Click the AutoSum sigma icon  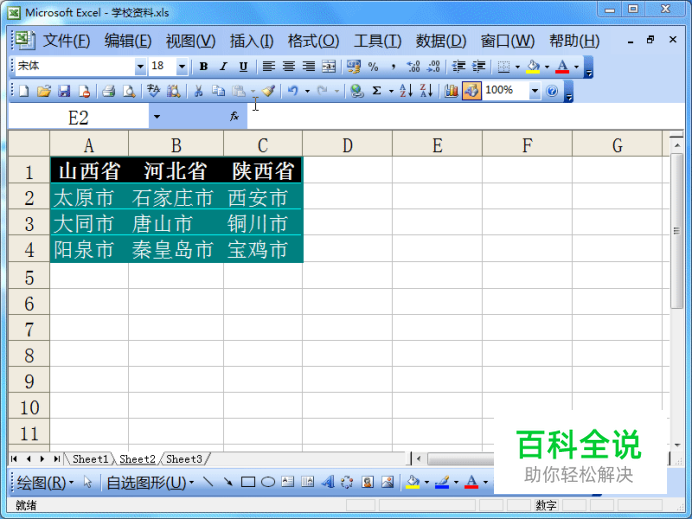[x=376, y=91]
